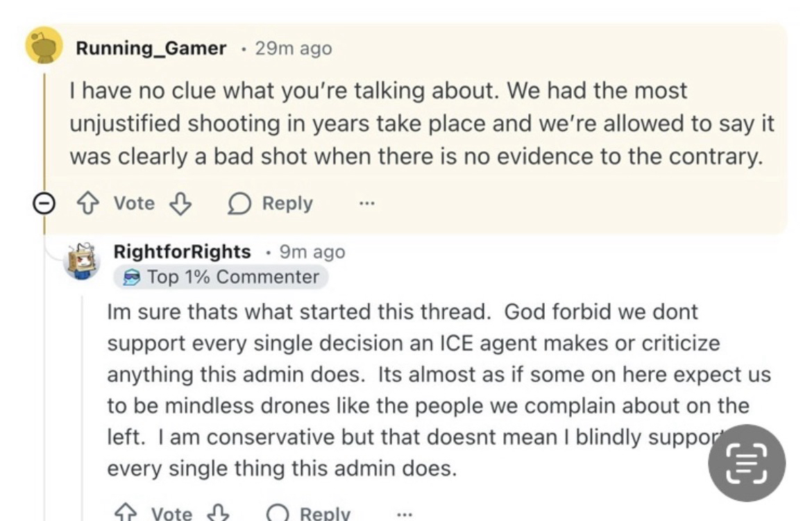Open Running_Gamer's avatar profile picture
The height and width of the screenshot is (521, 812).
point(44,46)
